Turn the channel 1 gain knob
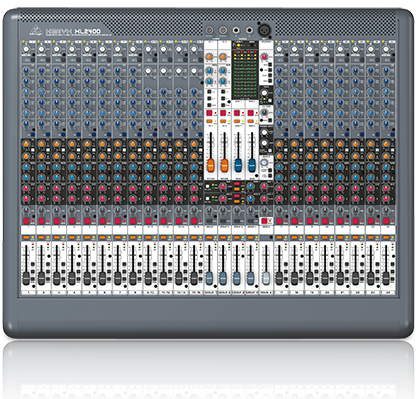 pos(26,49)
